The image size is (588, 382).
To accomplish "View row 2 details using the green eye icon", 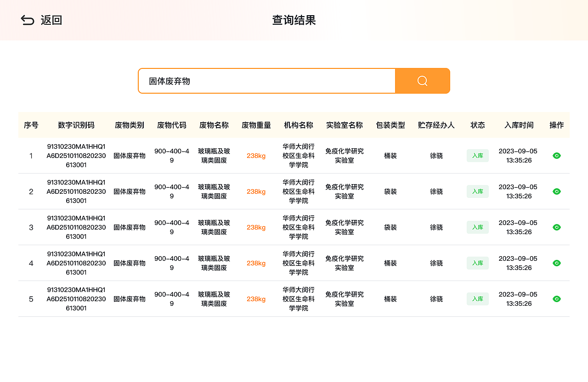I will click(556, 191).
